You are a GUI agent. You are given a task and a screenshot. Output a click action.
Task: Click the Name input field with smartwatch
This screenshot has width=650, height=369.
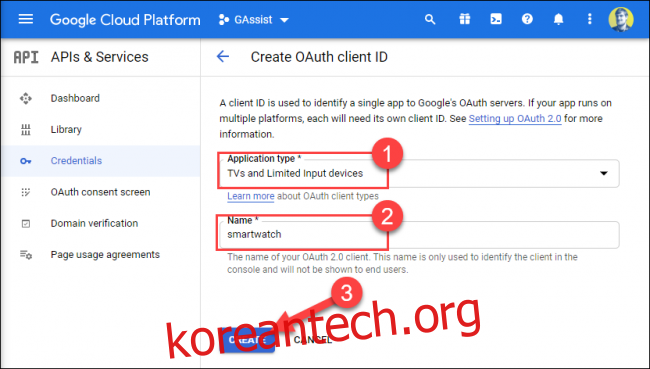[419, 235]
